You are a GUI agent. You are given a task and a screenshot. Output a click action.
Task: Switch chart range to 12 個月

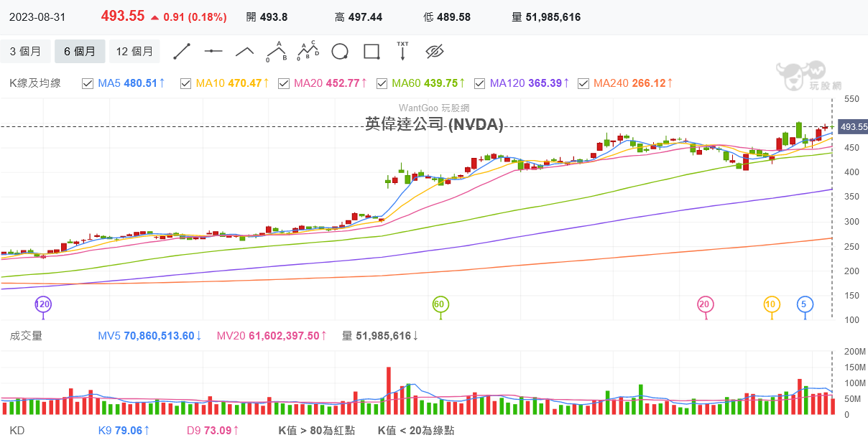click(x=134, y=51)
